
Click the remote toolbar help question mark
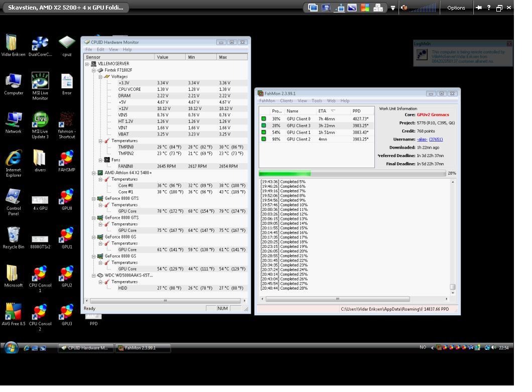[488, 8]
